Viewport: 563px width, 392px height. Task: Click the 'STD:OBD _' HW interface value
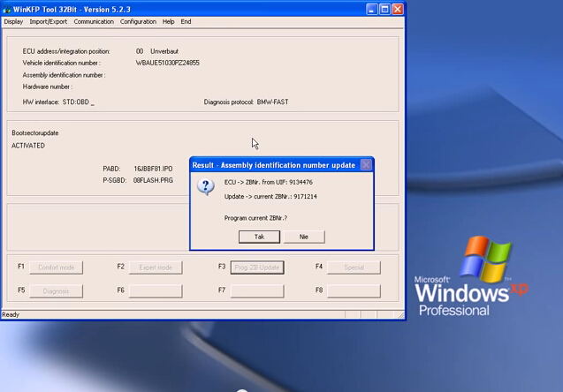point(79,102)
